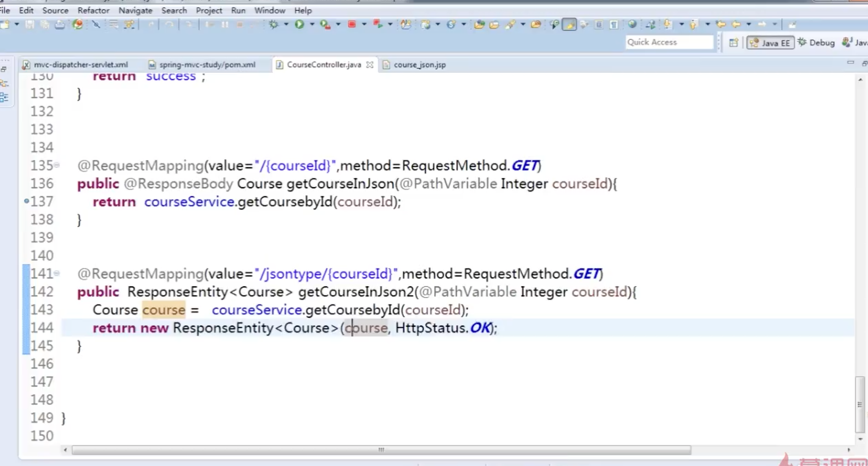Click the globe with red dot icon
The height and width of the screenshot is (466, 868).
78,25
